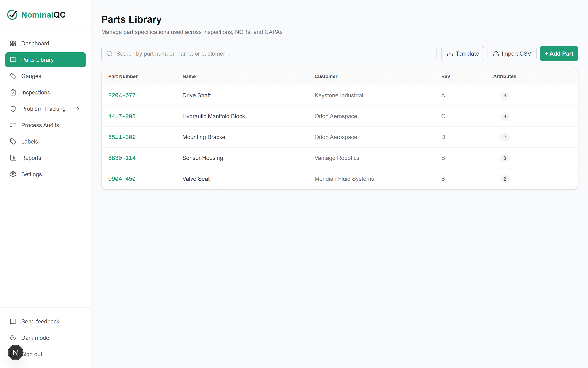The image size is (588, 368).
Task: Click the Rev column header
Action: pos(445,76)
